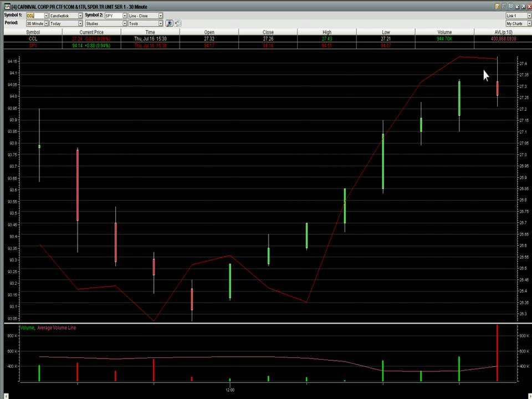532x399 pixels.
Task: Click the Symbol 1 CCL input field
Action: pos(35,16)
